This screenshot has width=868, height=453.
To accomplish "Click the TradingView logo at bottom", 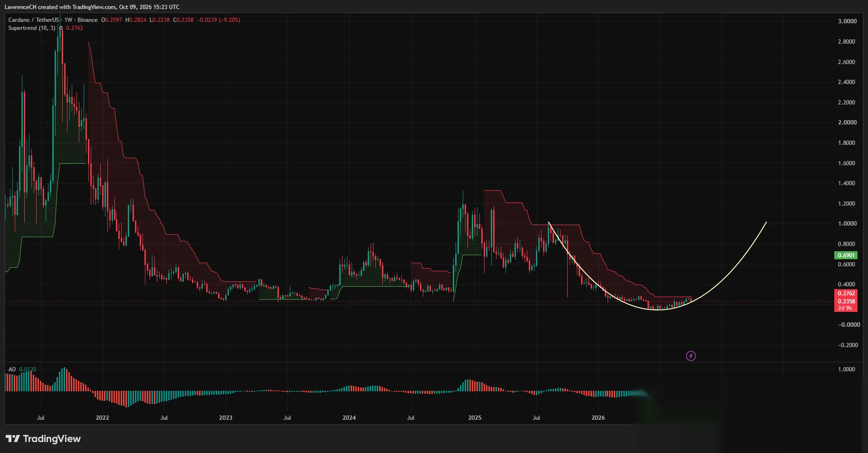I will (x=43, y=439).
